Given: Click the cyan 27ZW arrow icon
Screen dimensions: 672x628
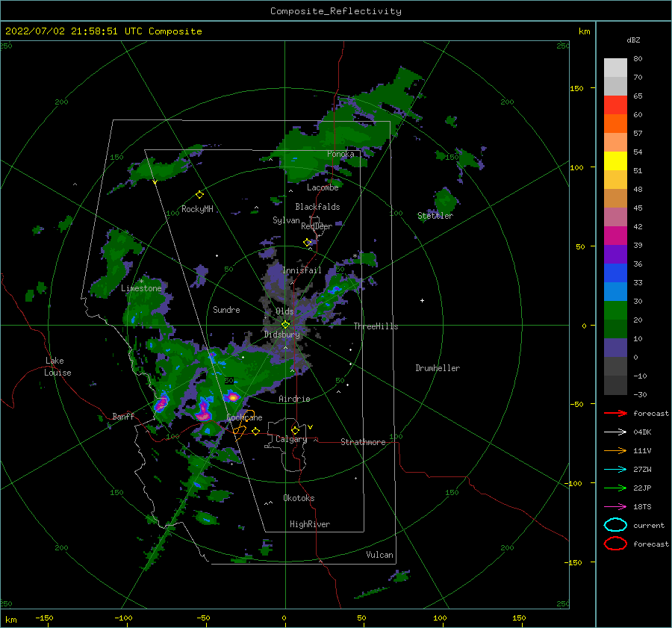Looking at the screenshot, I should pos(615,470).
